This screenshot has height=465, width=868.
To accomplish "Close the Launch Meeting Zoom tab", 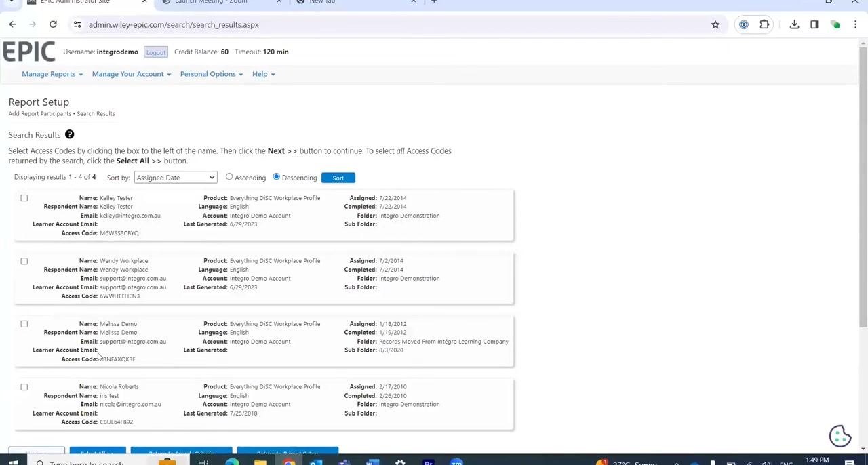I will click(x=279, y=1).
